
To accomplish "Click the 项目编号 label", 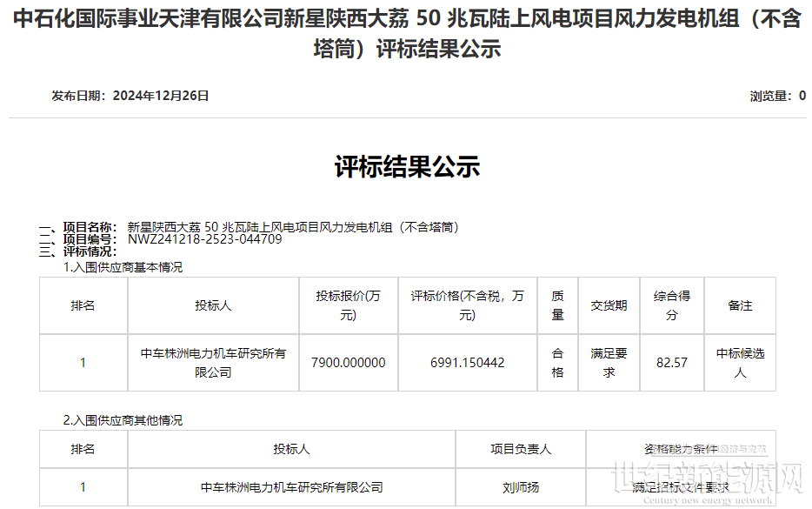I will (90, 239).
